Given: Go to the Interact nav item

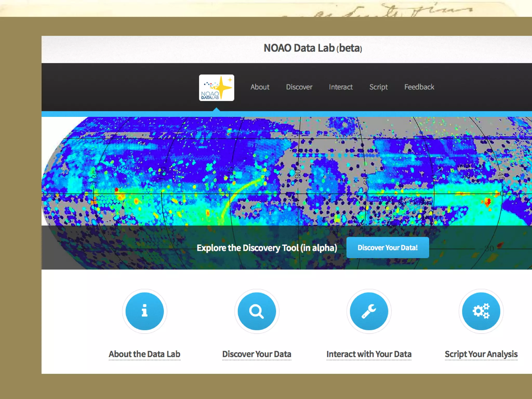Looking at the screenshot, I should (341, 87).
